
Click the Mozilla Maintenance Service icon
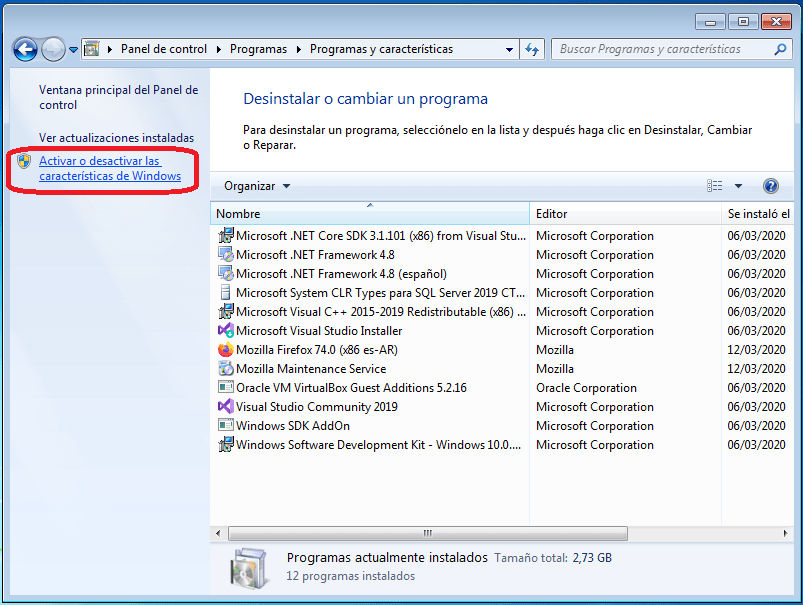point(225,369)
